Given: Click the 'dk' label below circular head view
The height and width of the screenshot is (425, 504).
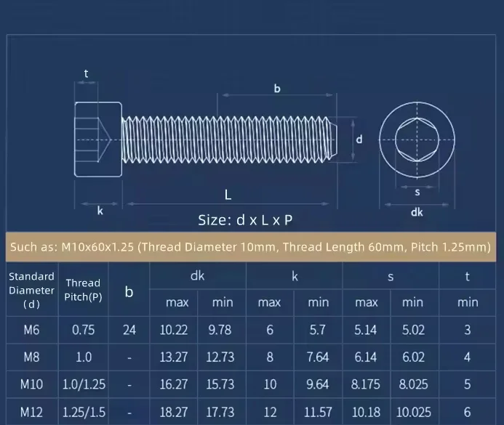Looking at the screenshot, I should [417, 212].
